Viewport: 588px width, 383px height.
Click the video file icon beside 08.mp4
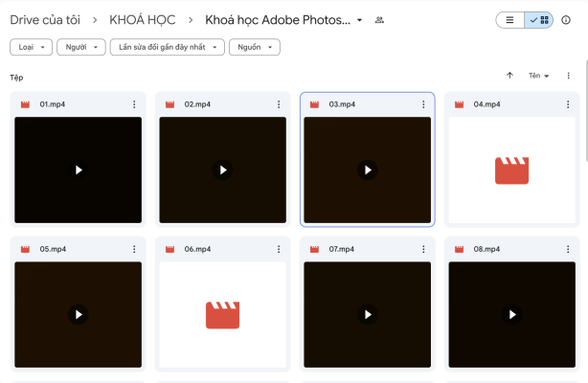click(460, 250)
